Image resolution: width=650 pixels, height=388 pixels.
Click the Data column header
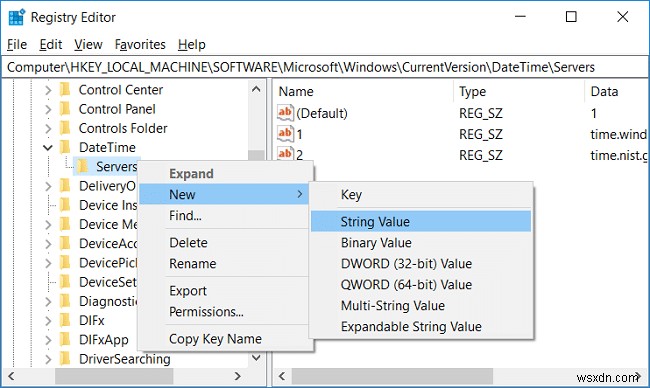617,92
